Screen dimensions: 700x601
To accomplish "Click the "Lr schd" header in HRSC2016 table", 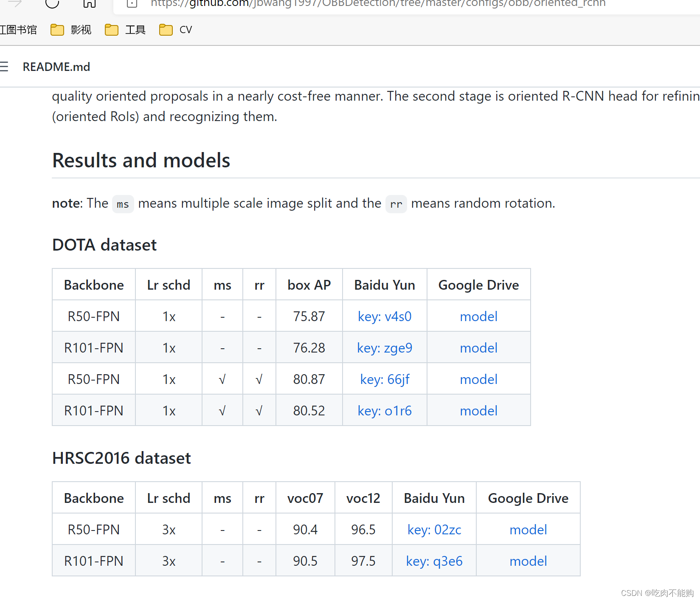I will (x=169, y=498).
